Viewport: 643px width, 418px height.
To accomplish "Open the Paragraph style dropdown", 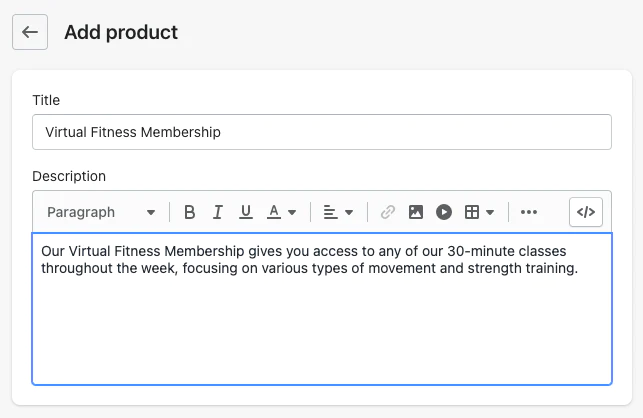I will click(101, 212).
